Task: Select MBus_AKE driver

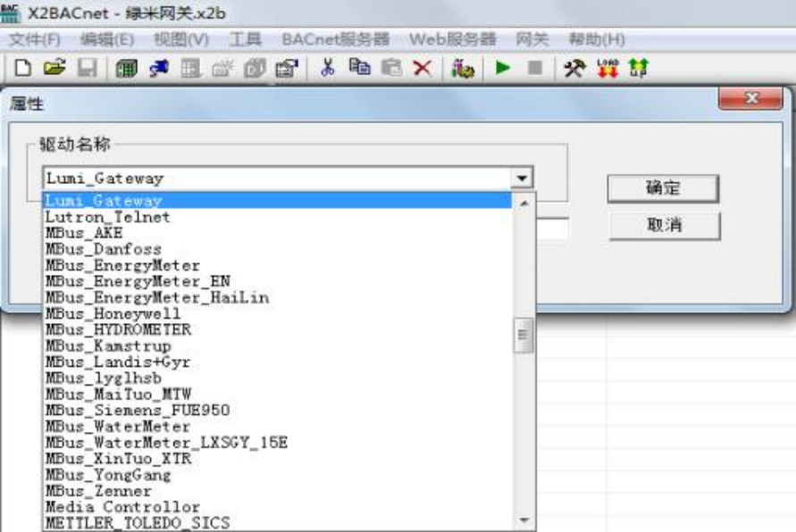Action: click(x=278, y=233)
